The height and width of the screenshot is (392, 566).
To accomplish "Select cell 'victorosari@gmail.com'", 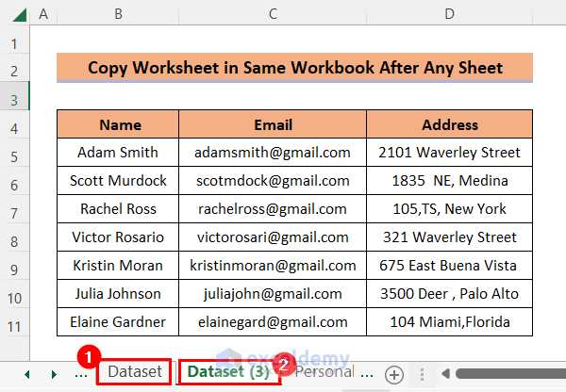I will [x=273, y=237].
